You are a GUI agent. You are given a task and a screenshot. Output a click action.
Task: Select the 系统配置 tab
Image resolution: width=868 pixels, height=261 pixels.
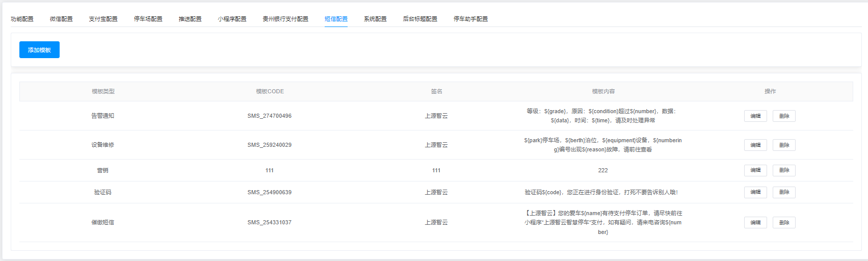coord(375,19)
